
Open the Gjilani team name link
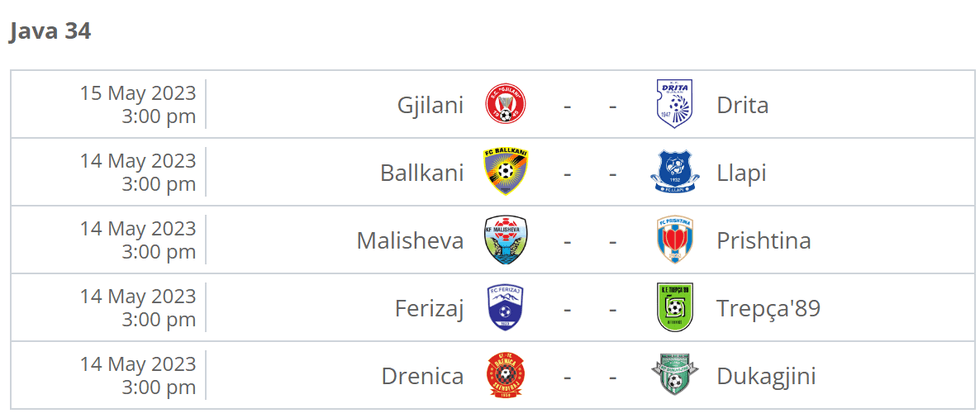coord(429,105)
